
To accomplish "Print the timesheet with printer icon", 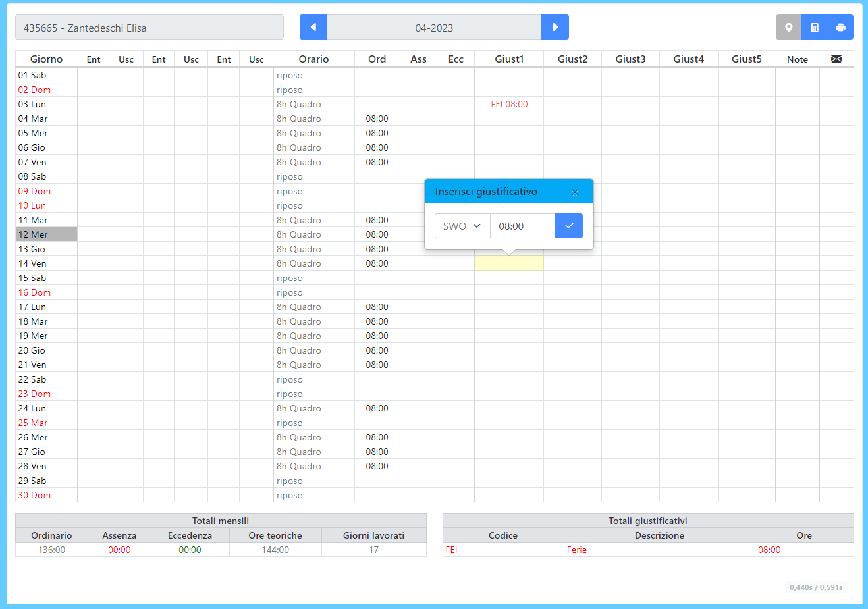I will tap(840, 27).
